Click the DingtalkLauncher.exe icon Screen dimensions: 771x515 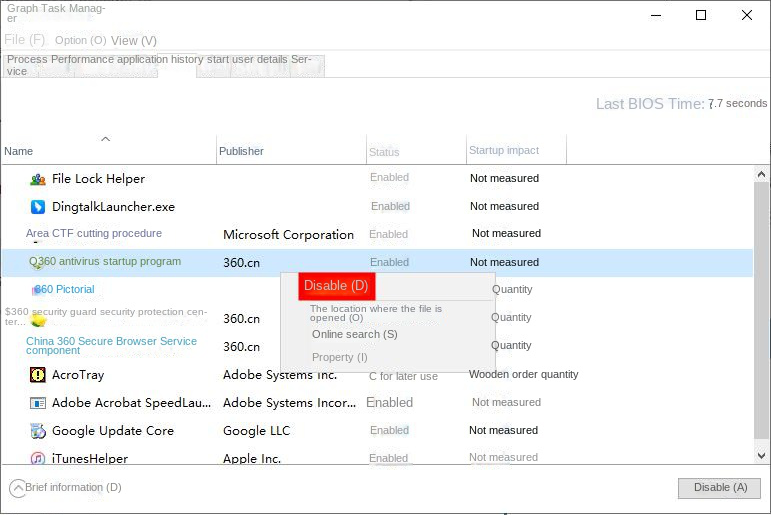tap(38, 207)
